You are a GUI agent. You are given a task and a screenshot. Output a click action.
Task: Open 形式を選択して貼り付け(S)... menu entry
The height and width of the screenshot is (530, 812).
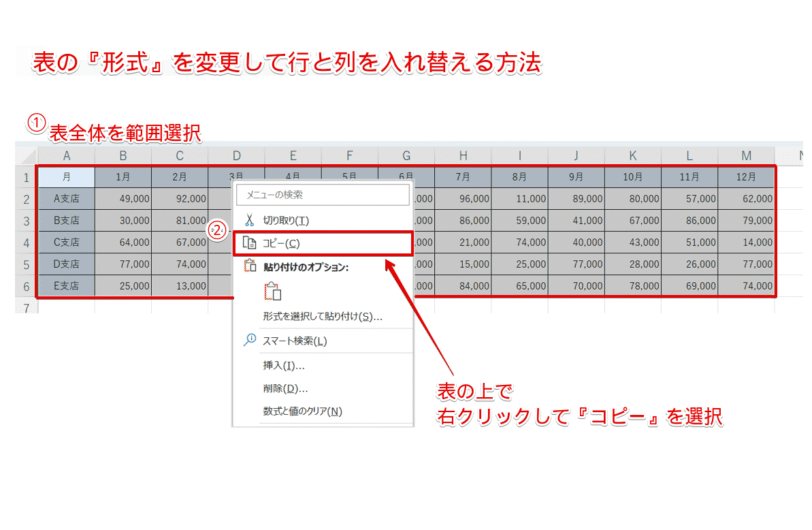click(323, 316)
